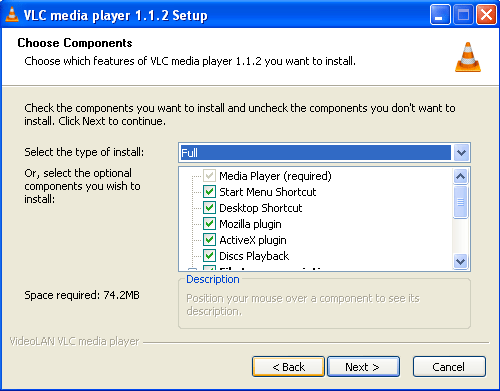Click the component list scroll-down arrow
The image size is (500, 391).
[461, 261]
